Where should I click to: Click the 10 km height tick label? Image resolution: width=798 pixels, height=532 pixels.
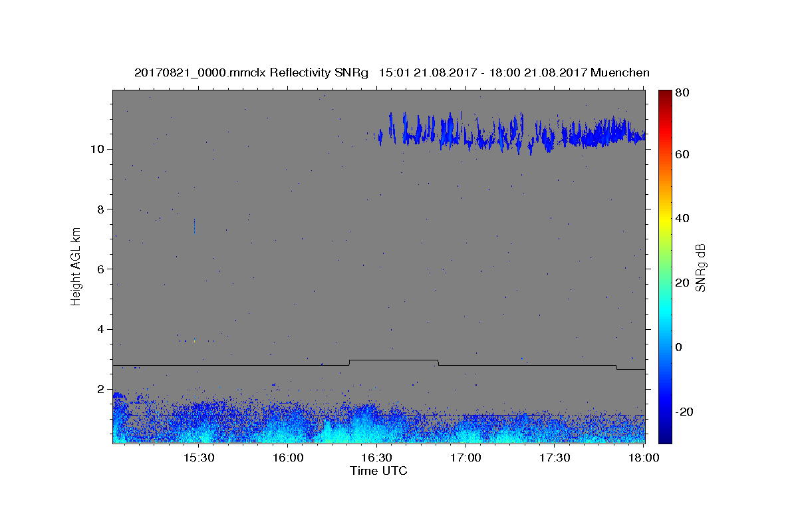tap(95, 149)
